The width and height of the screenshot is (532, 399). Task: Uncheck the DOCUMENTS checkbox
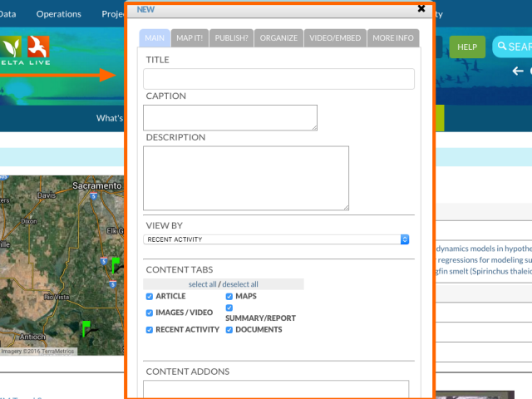pyautogui.click(x=229, y=330)
